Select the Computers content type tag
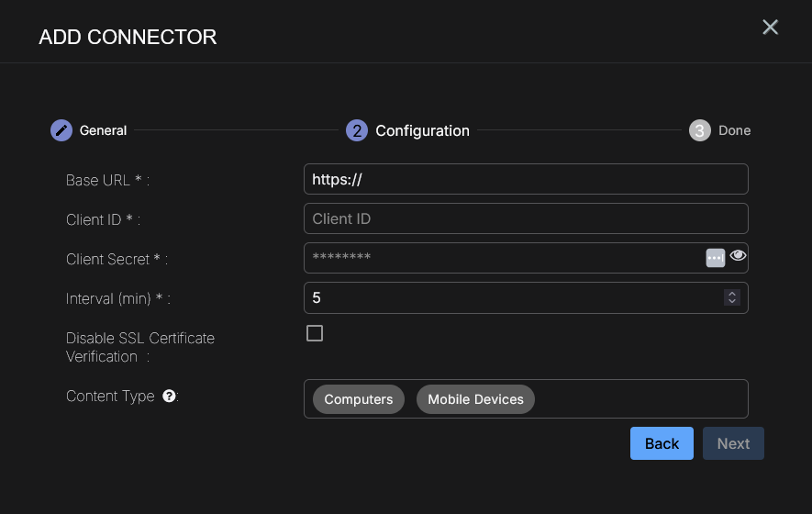Image resolution: width=812 pixels, height=514 pixels. 358,399
